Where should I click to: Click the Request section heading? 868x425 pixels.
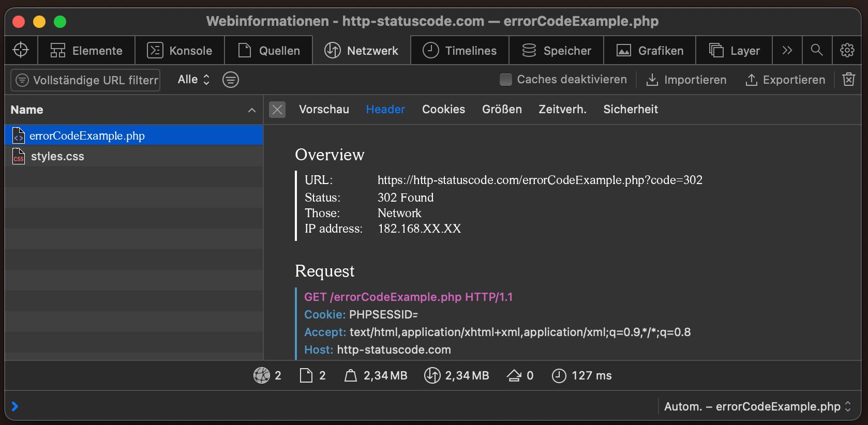324,271
